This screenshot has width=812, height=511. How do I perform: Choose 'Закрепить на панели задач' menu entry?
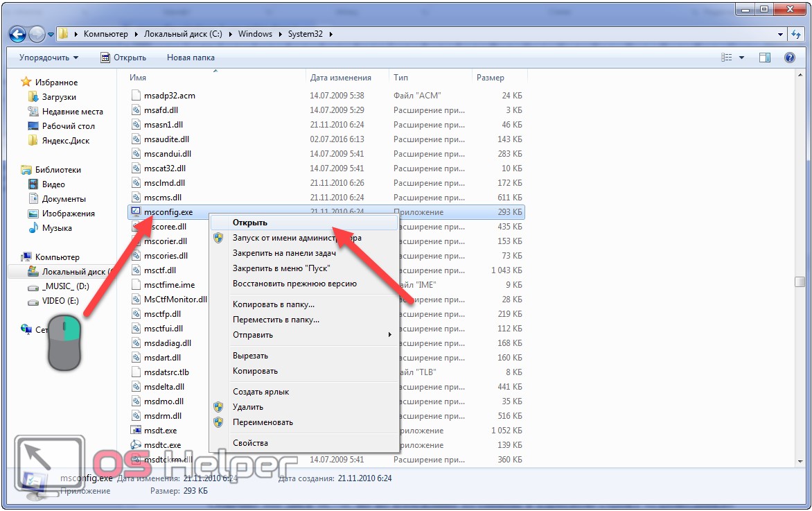click(304, 253)
